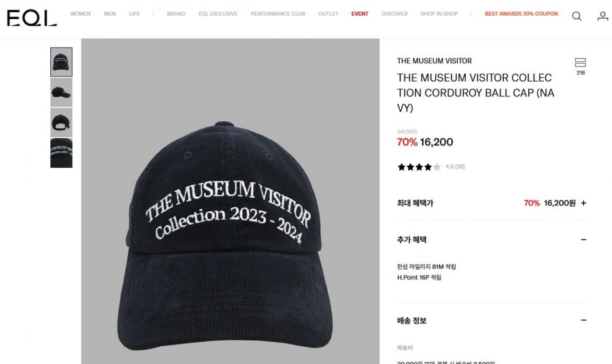
Task: Go to the EVENT tab
Action: [360, 14]
